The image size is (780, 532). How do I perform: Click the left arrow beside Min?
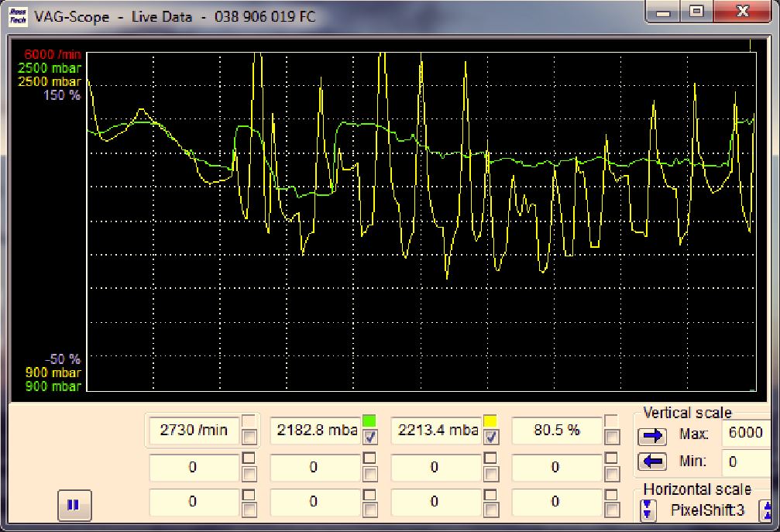click(x=652, y=462)
